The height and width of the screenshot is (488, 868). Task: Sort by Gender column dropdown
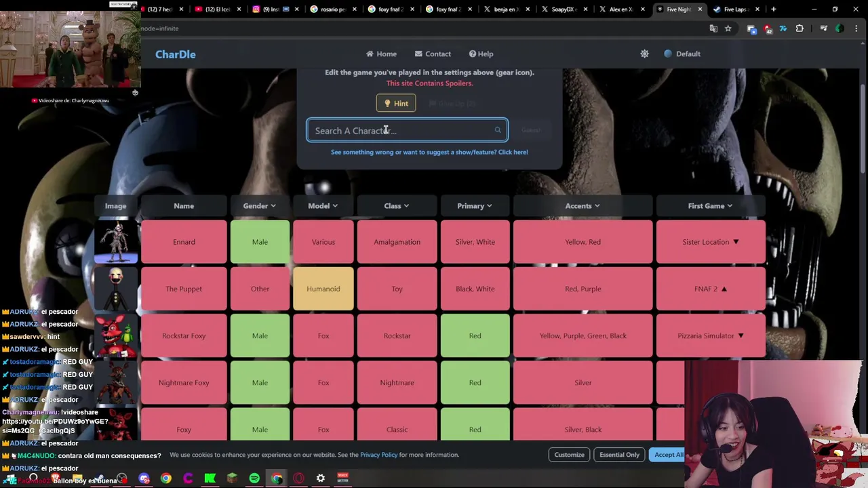pyautogui.click(x=260, y=205)
